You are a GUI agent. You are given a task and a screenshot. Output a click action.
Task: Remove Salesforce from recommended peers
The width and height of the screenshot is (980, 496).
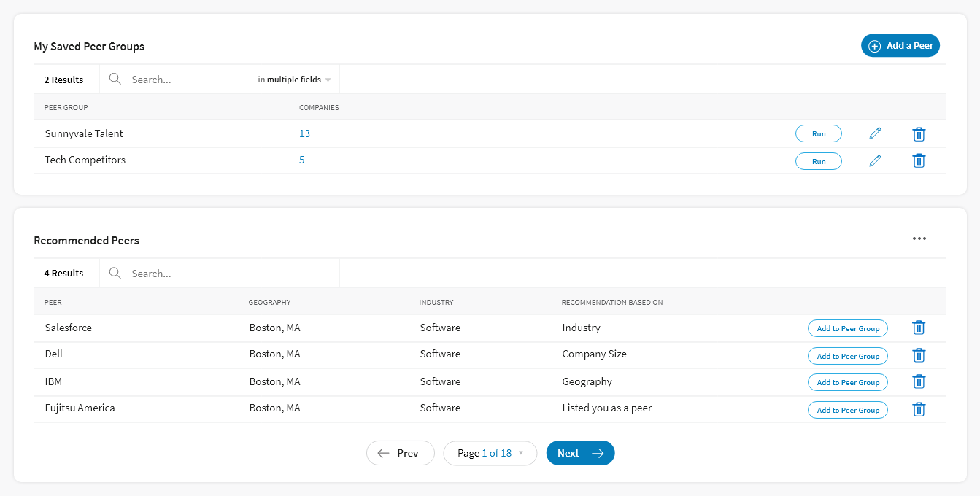(919, 328)
